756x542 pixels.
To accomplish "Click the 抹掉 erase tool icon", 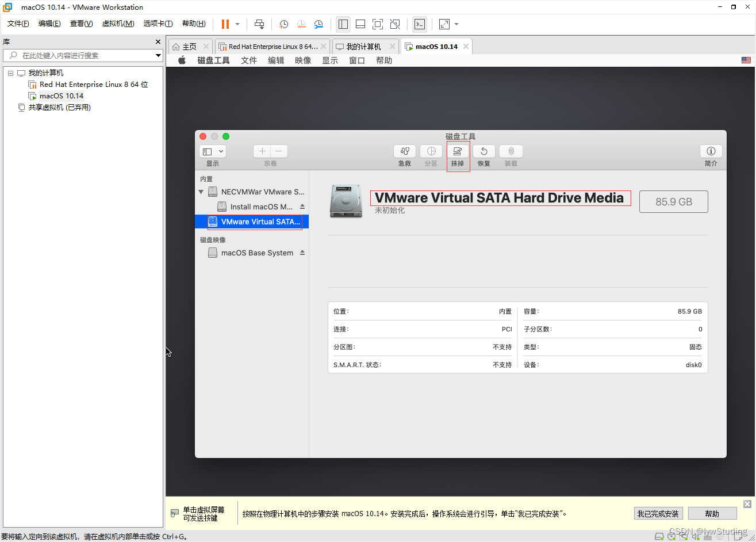I will pos(458,151).
